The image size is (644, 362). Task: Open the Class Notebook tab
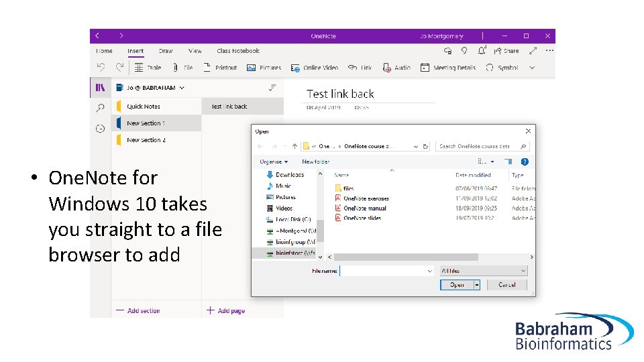[x=238, y=51]
